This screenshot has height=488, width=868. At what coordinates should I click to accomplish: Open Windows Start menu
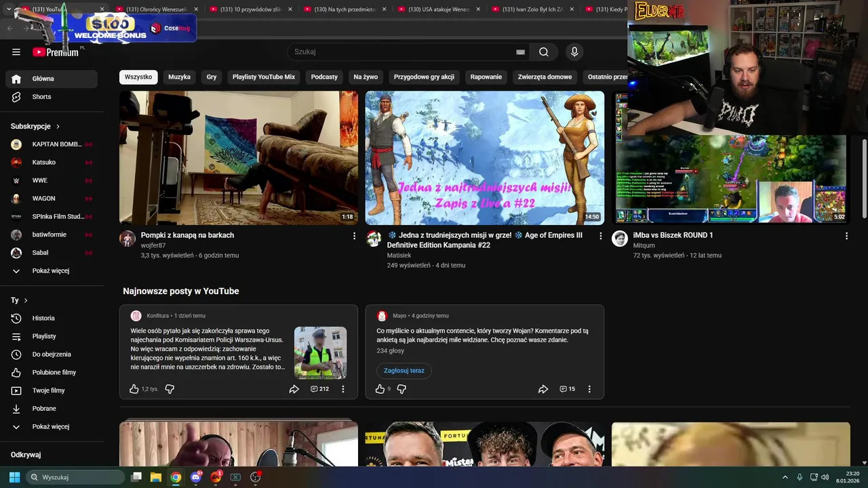pyautogui.click(x=14, y=477)
